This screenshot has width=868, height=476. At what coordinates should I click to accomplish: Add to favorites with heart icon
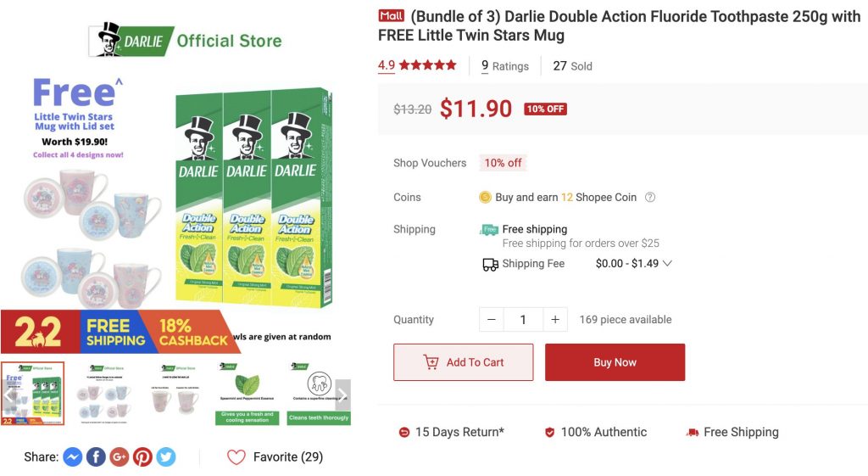236,457
